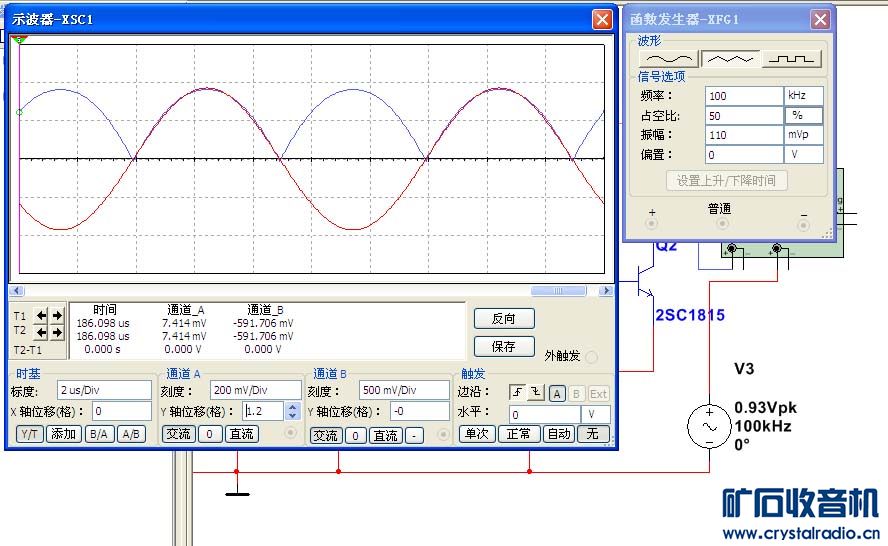Open the amplitude unit mVp field
Screen dimensions: 888x546
tap(804, 135)
